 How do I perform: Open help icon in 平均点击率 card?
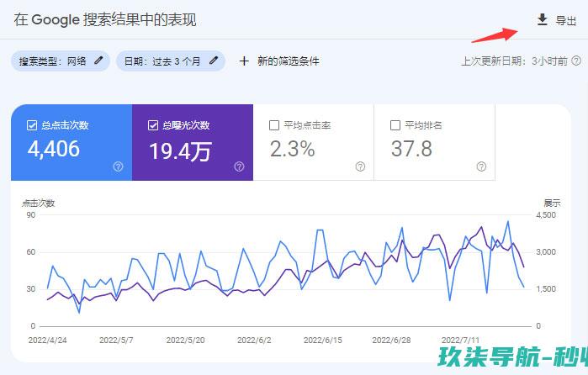tap(360, 166)
